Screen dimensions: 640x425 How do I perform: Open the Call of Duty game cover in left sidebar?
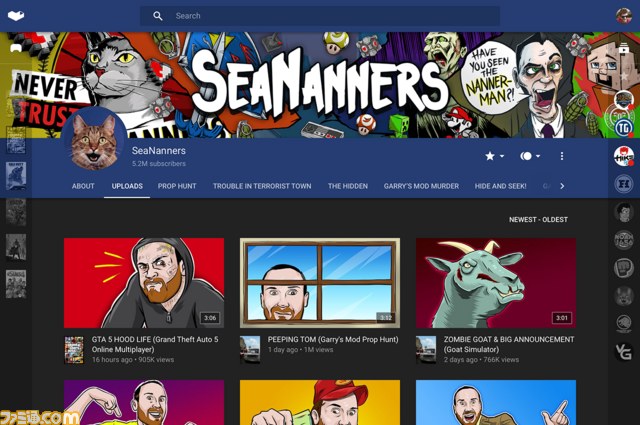(x=16, y=176)
